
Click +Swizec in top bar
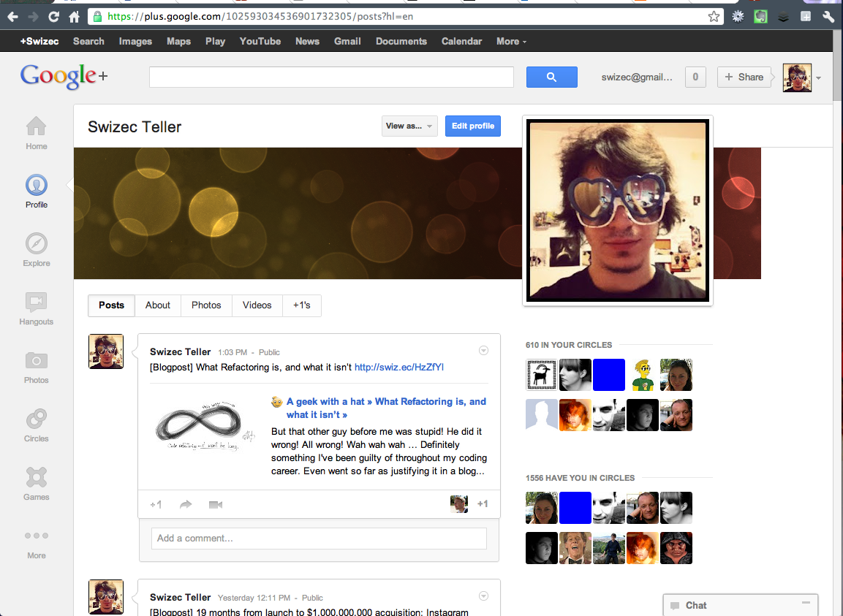(x=39, y=42)
